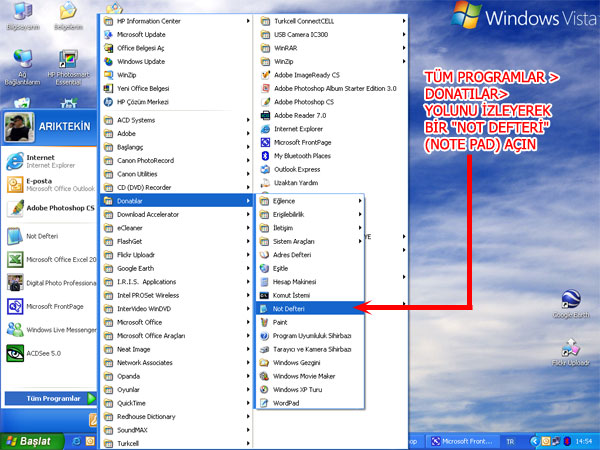This screenshot has height=450, width=600.
Task: Click the My Bluetooth Places icon
Action: coord(265,156)
